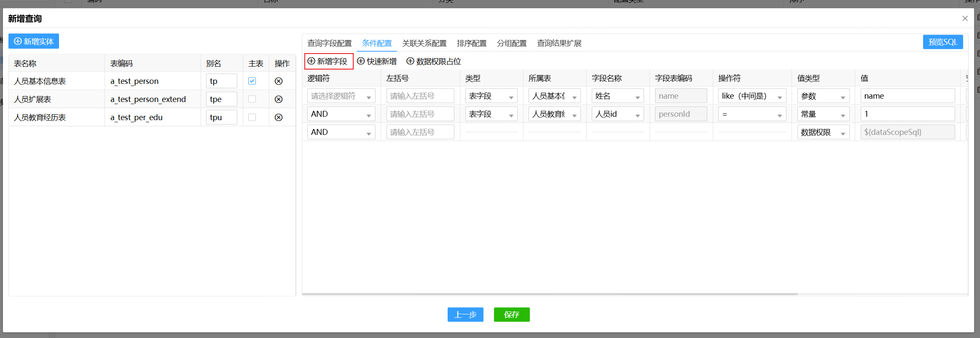Image resolution: width=980 pixels, height=338 pixels.
Task: Click the 新增实体 add entity button
Action: tap(34, 41)
